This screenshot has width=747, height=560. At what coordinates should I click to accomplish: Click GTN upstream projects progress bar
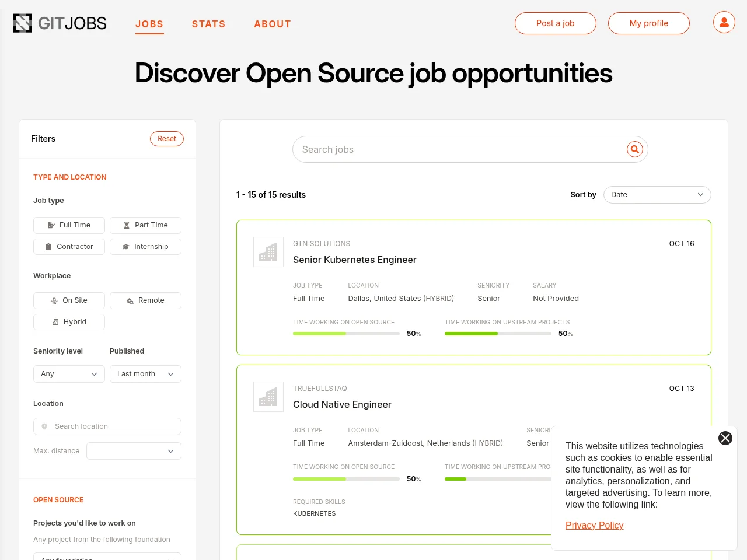tap(498, 334)
